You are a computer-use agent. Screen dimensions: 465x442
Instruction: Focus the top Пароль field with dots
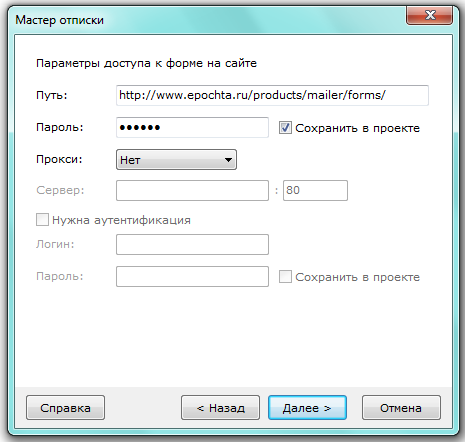(192, 127)
